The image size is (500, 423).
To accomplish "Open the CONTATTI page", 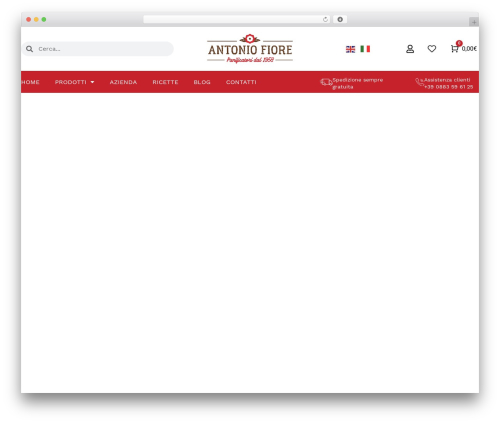I will pos(241,82).
